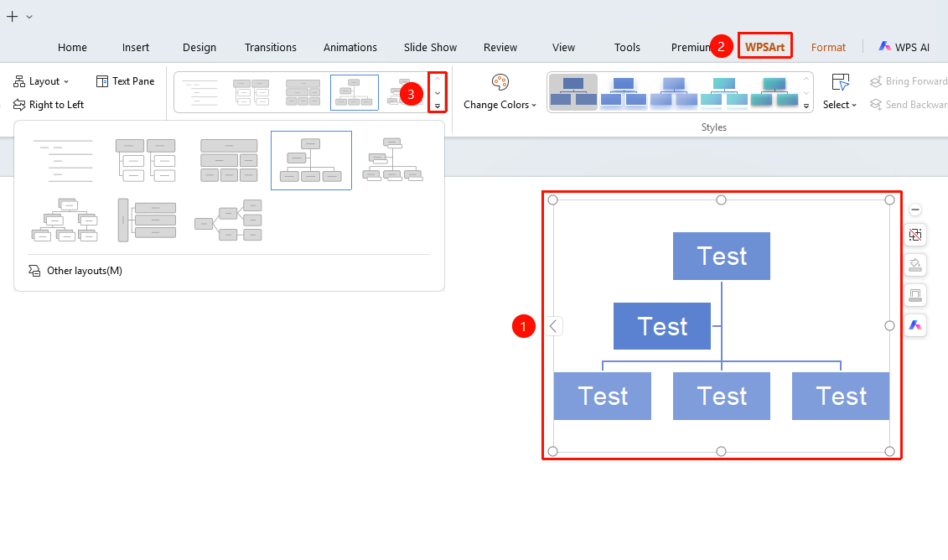Apply the third soft blue gradient style
948x560 pixels.
point(674,92)
